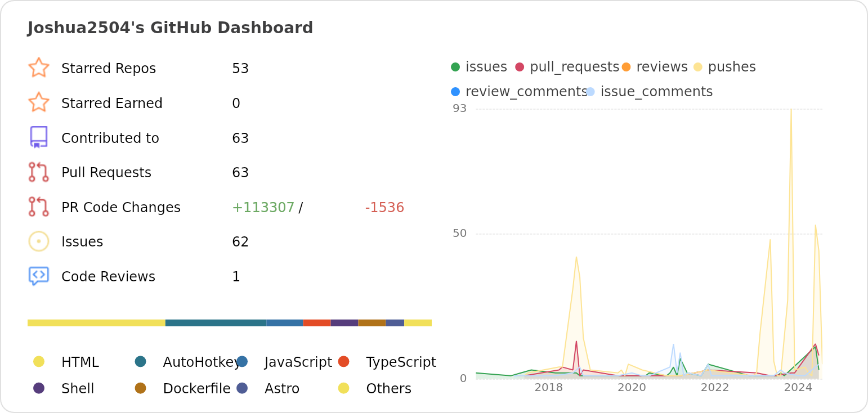Click the teal AutoHotkey segment of language bar

[x=216, y=323]
